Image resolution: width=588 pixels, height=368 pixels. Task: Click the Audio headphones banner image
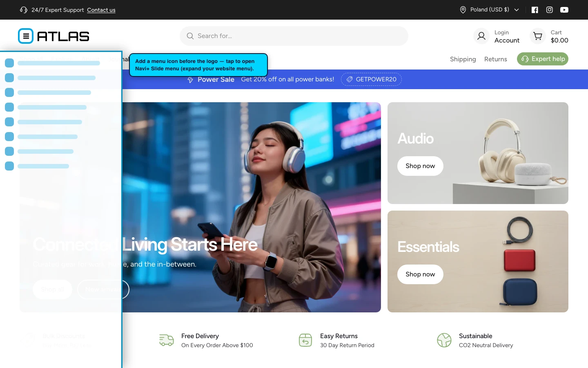coord(478,153)
